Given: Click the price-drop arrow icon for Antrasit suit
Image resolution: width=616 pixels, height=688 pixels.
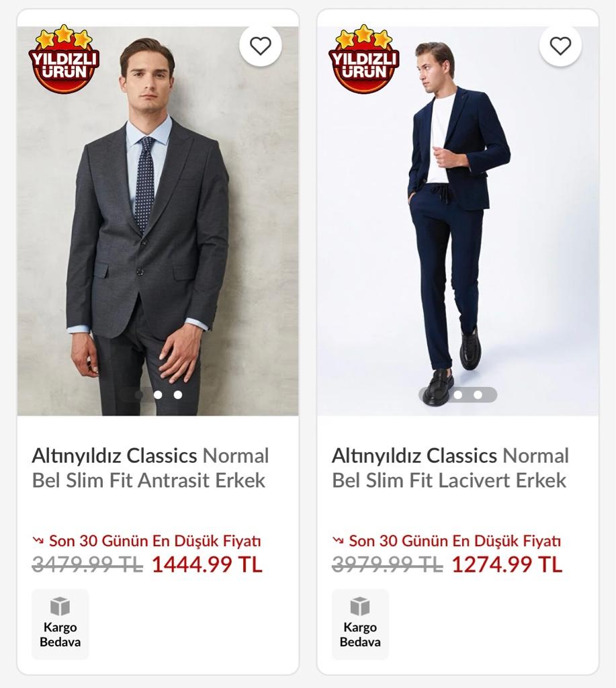Looking at the screenshot, I should [x=38, y=540].
